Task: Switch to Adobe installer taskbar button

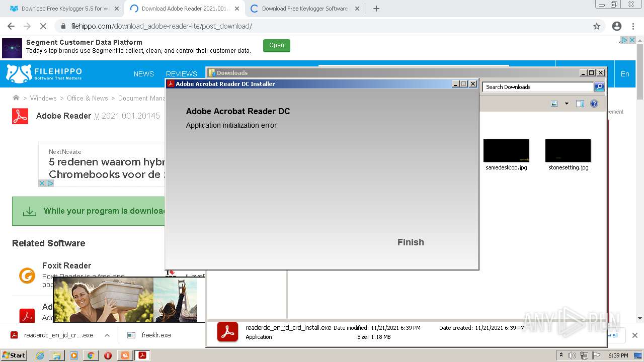Action: click(x=142, y=355)
